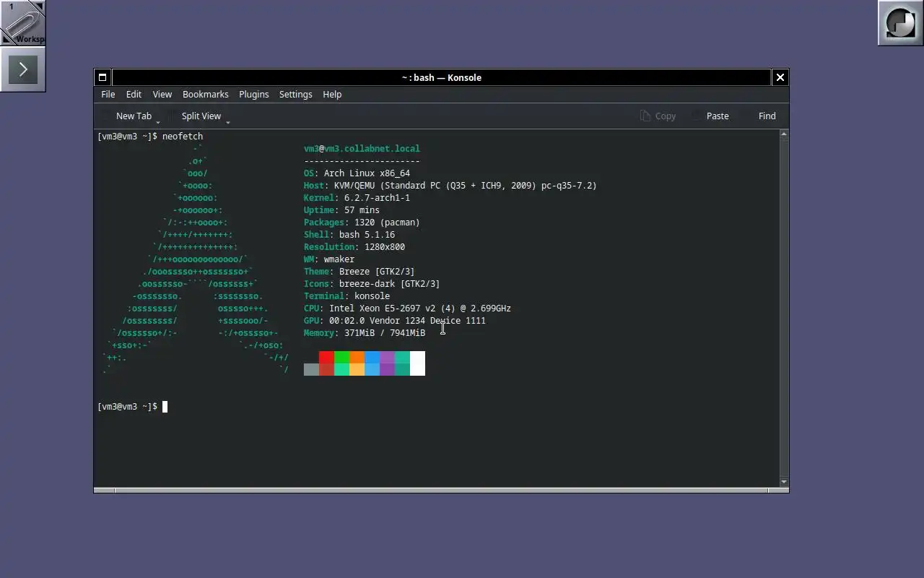
Task: Click the 'Uptime: 57 mins' line
Action: coord(341,210)
